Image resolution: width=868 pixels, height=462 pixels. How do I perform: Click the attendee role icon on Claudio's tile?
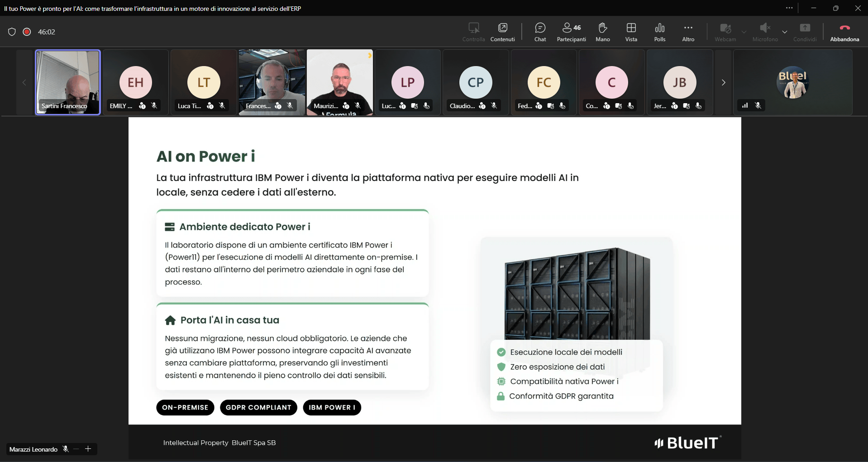pyautogui.click(x=482, y=105)
